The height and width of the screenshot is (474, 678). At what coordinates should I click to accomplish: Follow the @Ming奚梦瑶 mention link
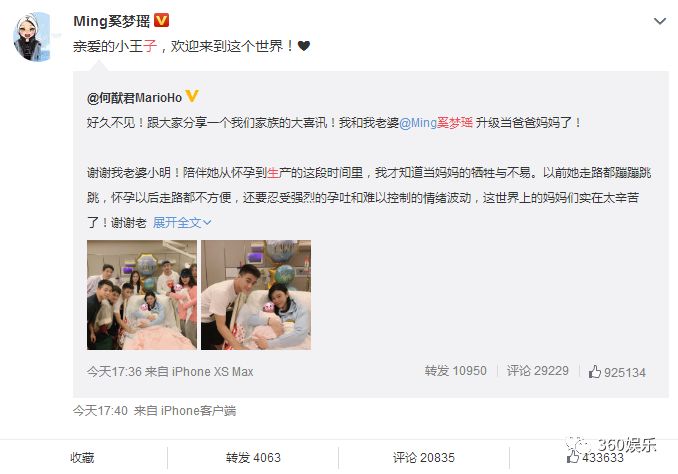pyautogui.click(x=436, y=123)
